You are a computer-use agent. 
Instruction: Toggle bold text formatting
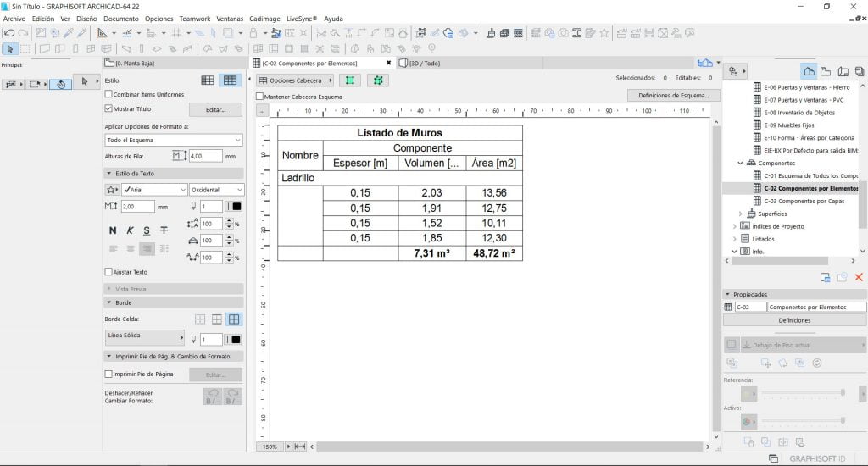[113, 230]
